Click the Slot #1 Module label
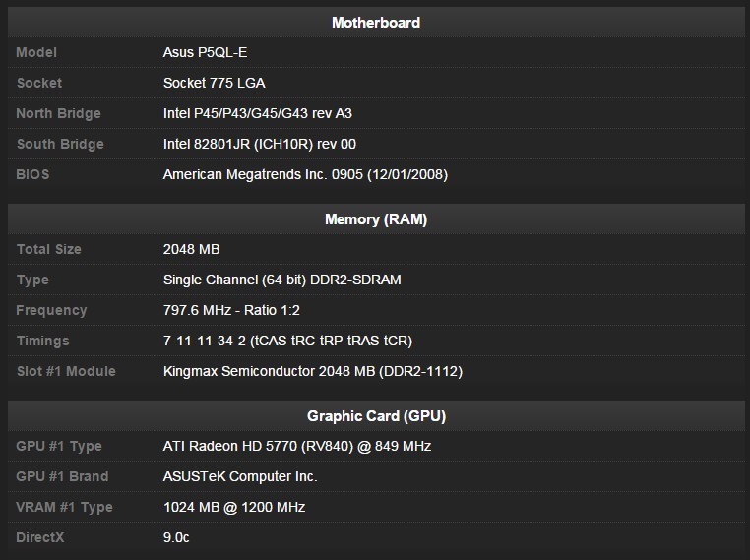Screen dimensions: 750x560 point(66,372)
